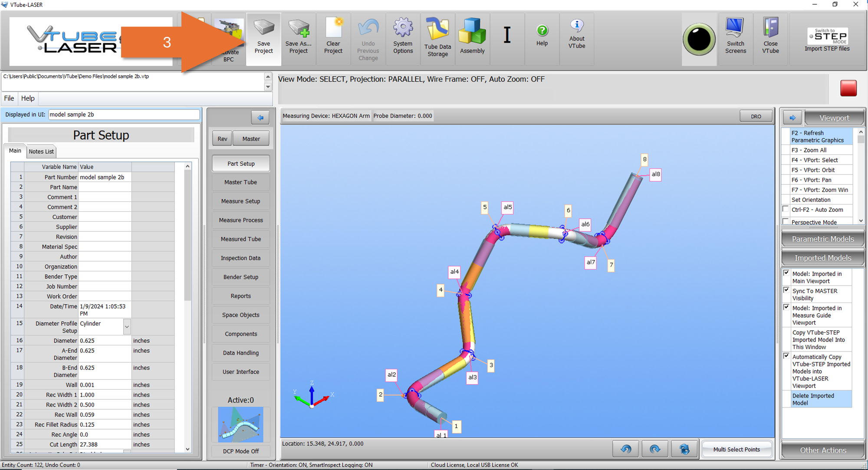Click the right blue arrow beside Viewport
868x470 pixels.
(792, 118)
